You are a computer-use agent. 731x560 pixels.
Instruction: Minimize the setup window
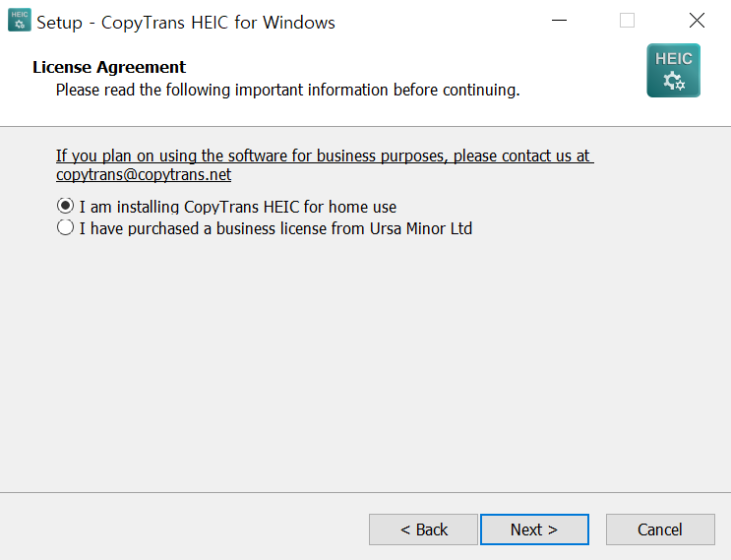coord(559,21)
